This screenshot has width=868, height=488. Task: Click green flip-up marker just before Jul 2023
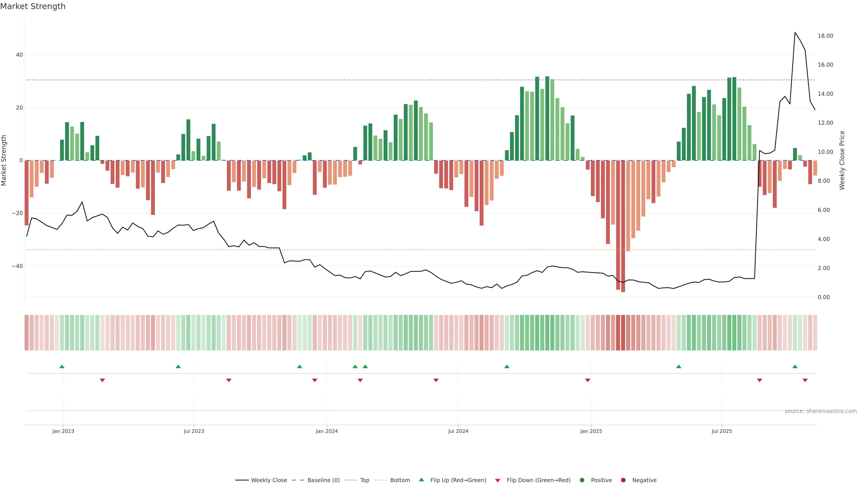pyautogui.click(x=178, y=366)
